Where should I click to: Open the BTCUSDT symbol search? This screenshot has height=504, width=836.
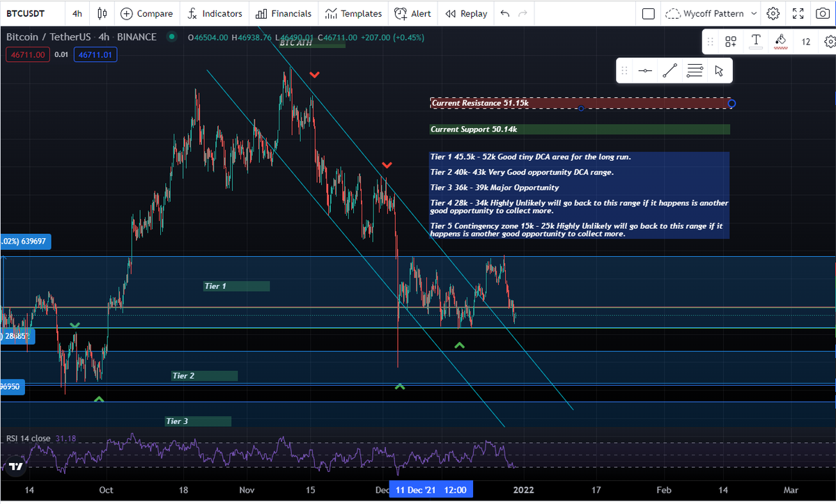[x=27, y=13]
